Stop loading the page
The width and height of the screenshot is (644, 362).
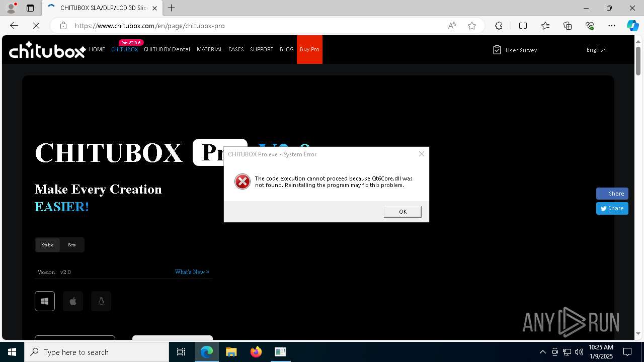pos(36,26)
